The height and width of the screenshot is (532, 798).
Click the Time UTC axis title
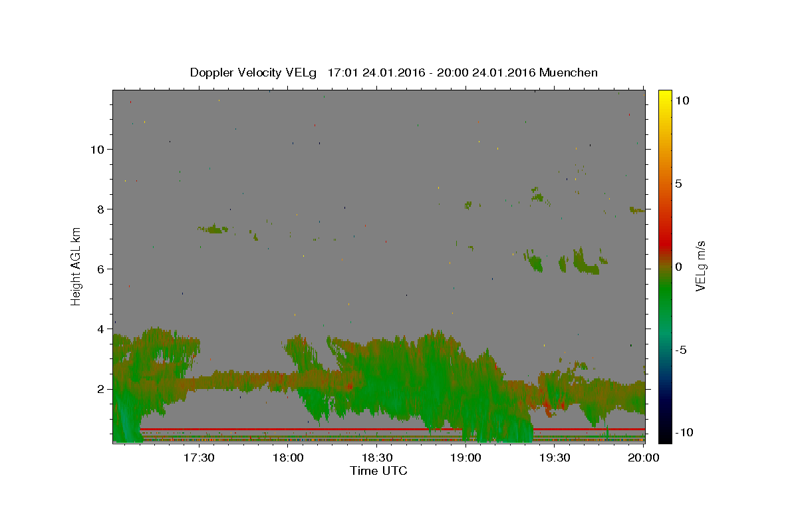point(378,471)
